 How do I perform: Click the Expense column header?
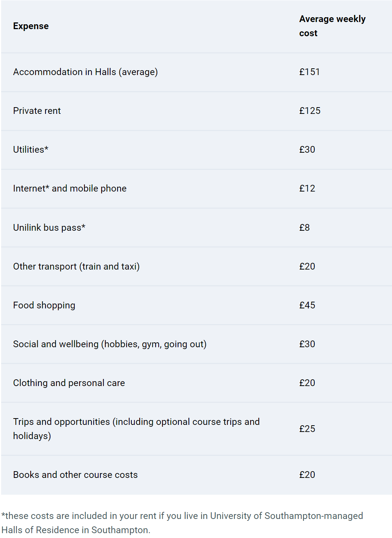coord(31,26)
